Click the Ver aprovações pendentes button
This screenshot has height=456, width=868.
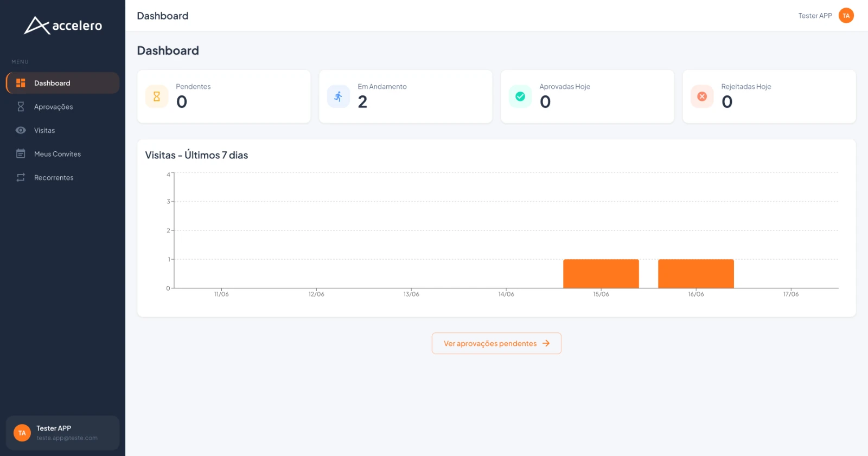pos(496,343)
